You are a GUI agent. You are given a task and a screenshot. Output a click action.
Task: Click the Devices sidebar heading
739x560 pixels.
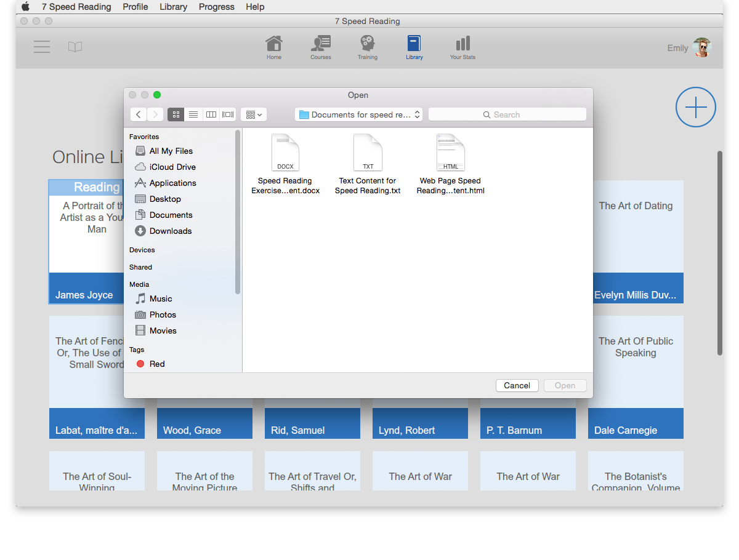[142, 250]
